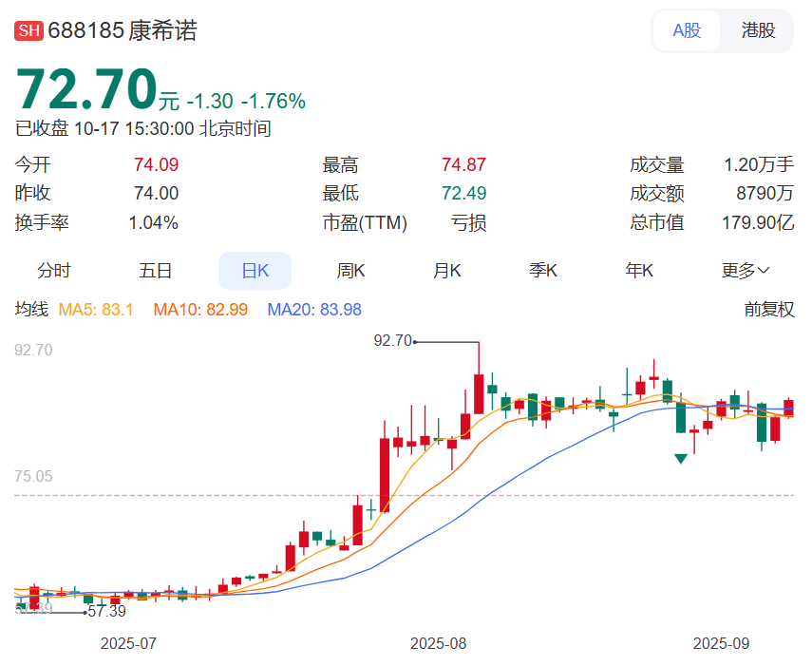Image resolution: width=812 pixels, height=666 pixels.
Task: Click the stock name 688185 康希诺
Action: click(123, 30)
